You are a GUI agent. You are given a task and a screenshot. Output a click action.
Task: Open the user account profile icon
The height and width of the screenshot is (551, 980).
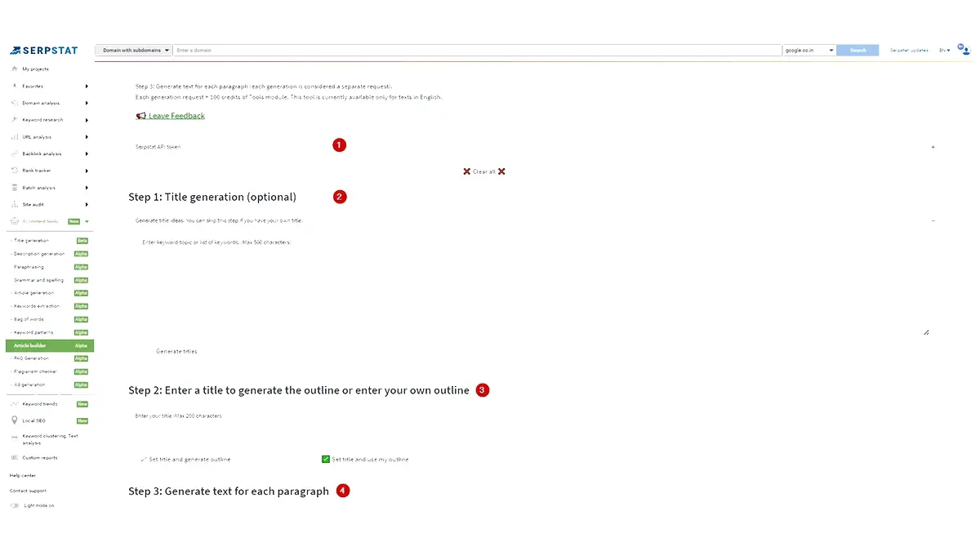[965, 51]
